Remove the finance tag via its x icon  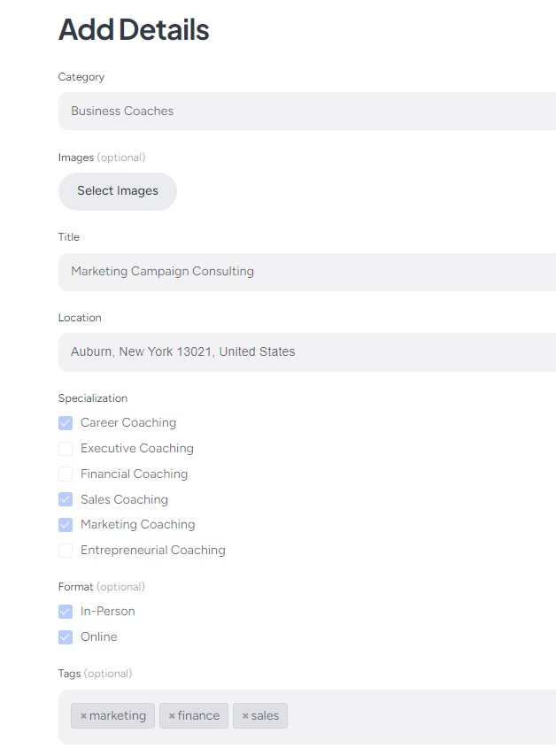(x=172, y=716)
